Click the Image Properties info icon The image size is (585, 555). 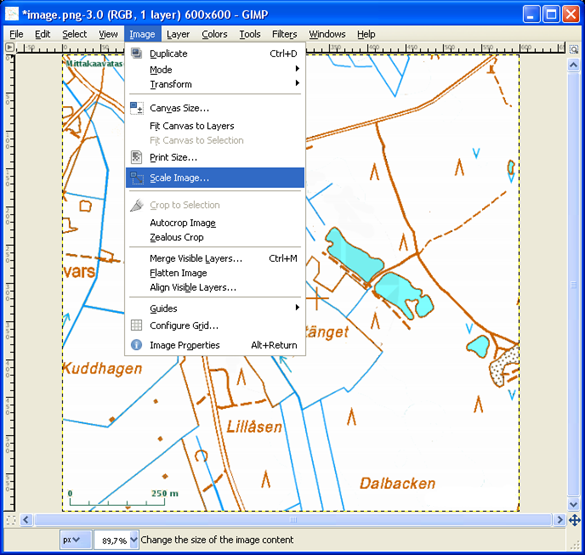pos(137,345)
